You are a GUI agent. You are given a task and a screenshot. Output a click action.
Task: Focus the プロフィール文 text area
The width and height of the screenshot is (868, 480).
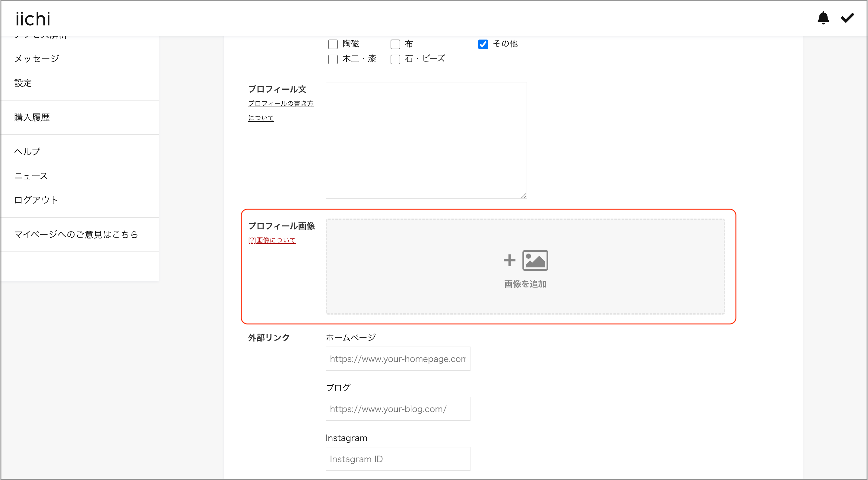coord(426,140)
